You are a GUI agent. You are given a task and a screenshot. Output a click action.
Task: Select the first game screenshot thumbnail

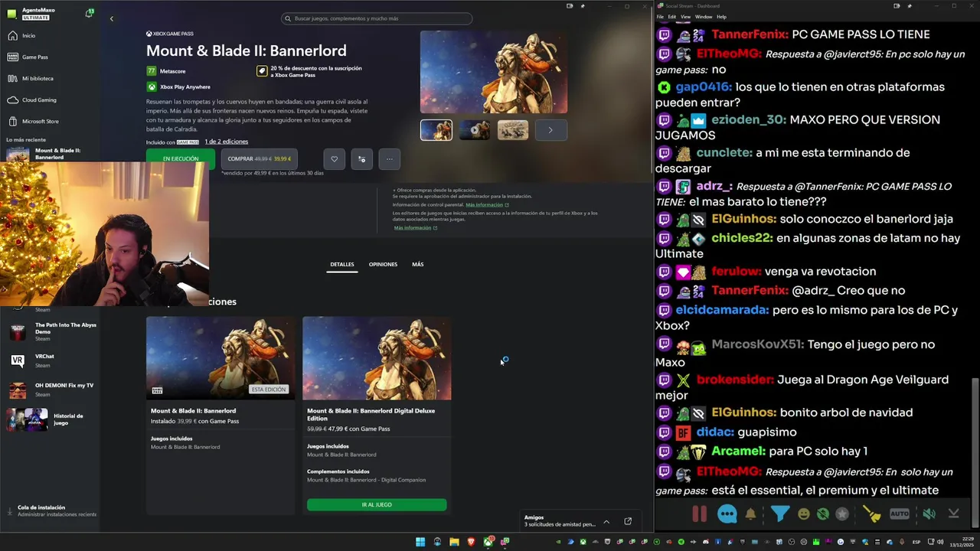click(436, 130)
